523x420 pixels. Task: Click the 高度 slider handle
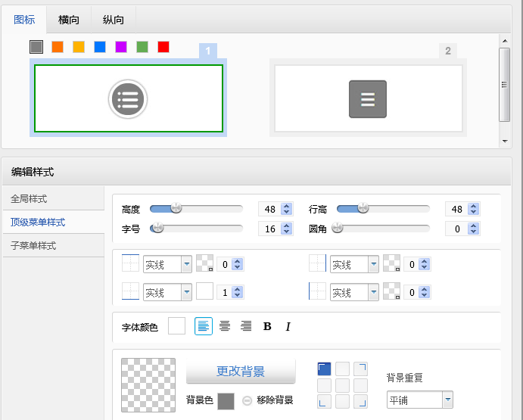pos(176,209)
